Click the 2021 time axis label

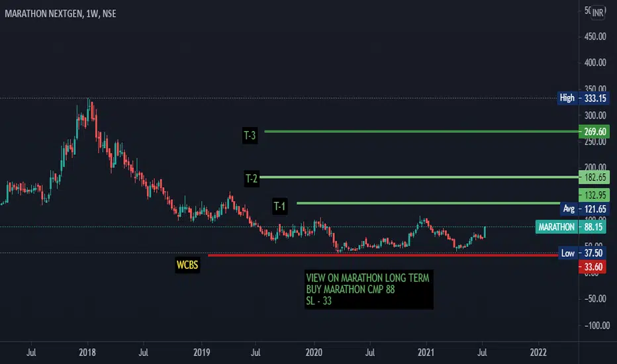coord(426,352)
